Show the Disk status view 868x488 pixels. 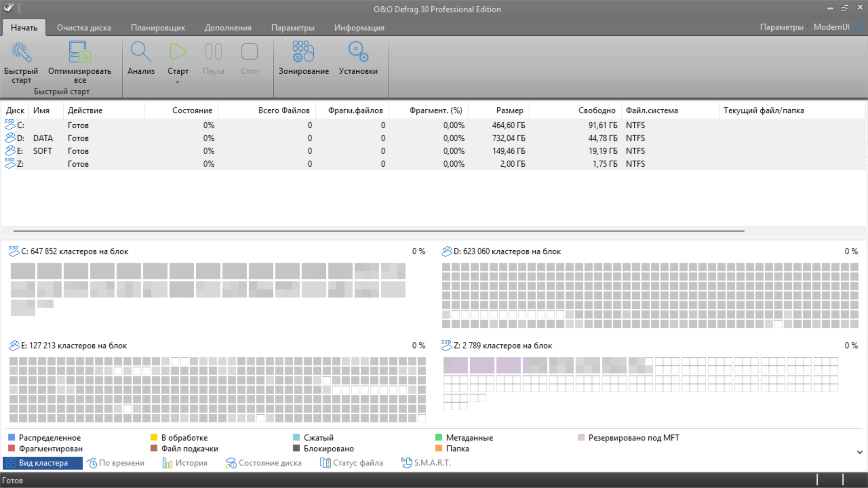click(x=264, y=463)
